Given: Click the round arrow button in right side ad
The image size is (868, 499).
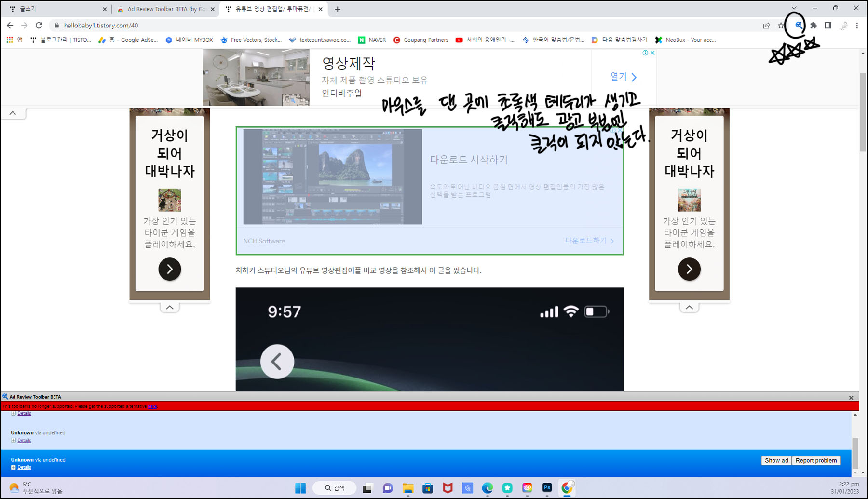Looking at the screenshot, I should [x=689, y=269].
